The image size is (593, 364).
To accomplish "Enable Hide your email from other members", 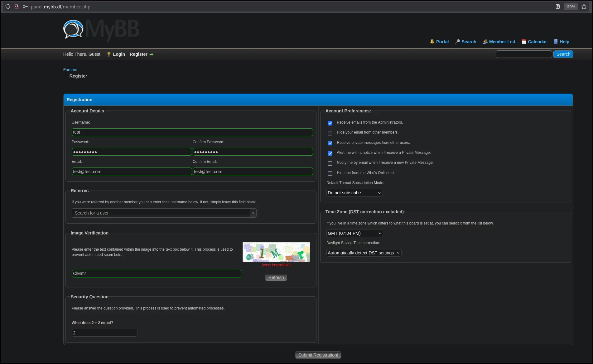I will tap(330, 133).
